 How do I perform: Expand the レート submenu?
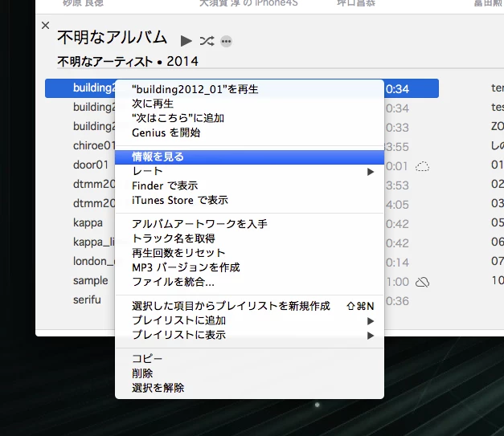[x=249, y=171]
